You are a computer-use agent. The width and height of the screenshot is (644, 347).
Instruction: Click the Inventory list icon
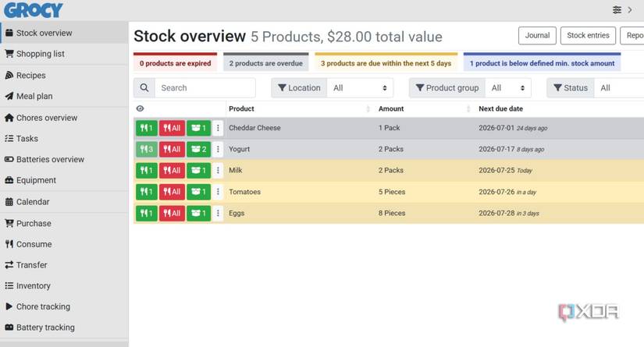pyautogui.click(x=9, y=286)
